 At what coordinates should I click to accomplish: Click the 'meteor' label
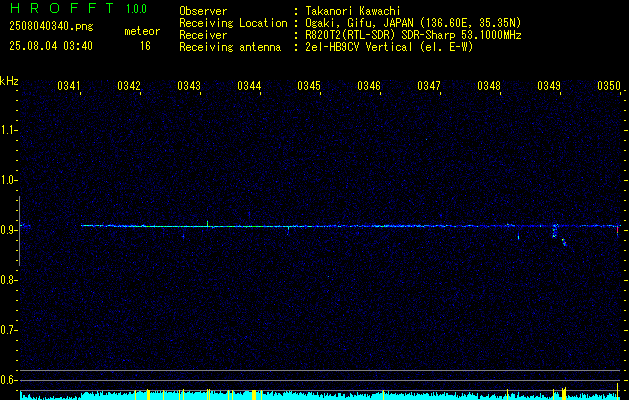click(x=142, y=31)
